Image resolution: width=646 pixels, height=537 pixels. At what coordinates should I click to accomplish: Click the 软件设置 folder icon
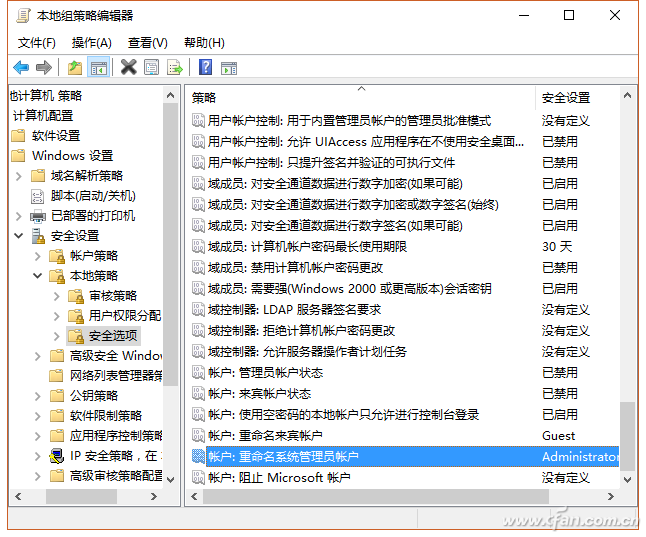click(18, 136)
